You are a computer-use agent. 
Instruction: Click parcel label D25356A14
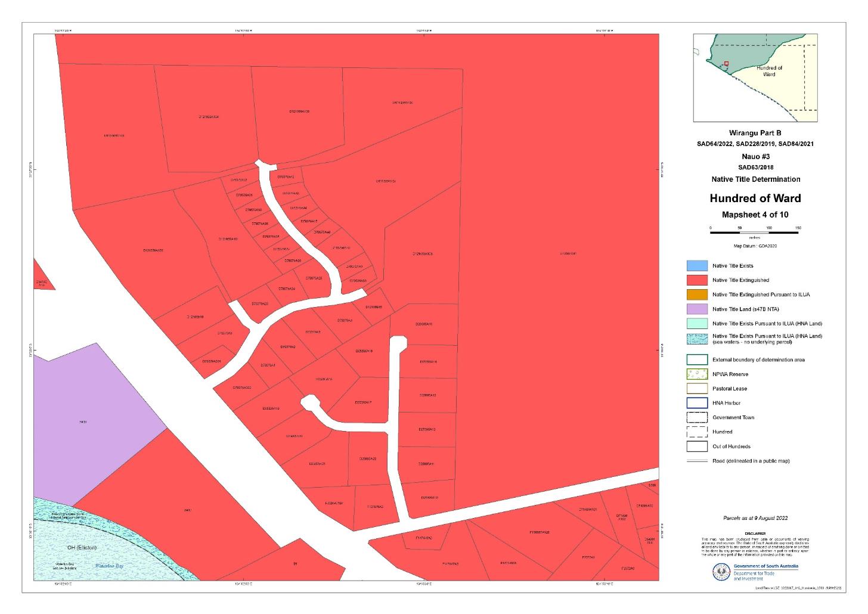pos(429,362)
